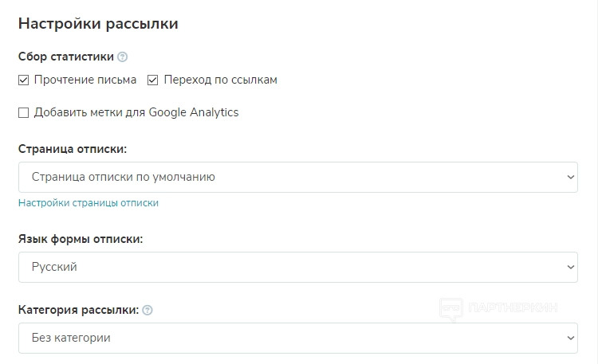Uncheck the 'Прочтение письма' checkbox

point(24,80)
